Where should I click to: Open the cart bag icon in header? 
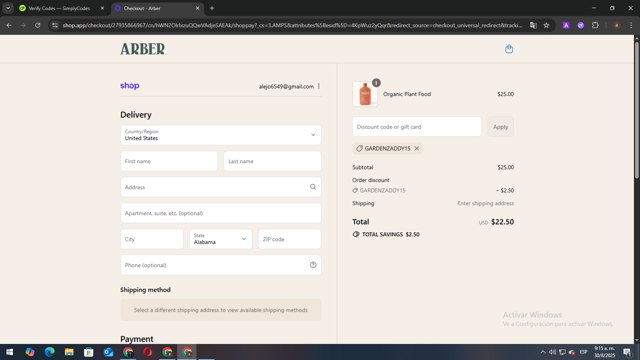coord(509,49)
